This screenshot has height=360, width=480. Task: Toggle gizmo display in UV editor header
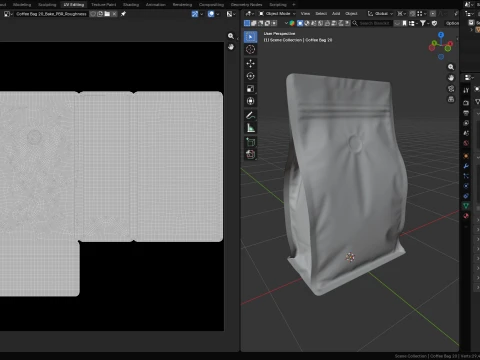tap(195, 14)
